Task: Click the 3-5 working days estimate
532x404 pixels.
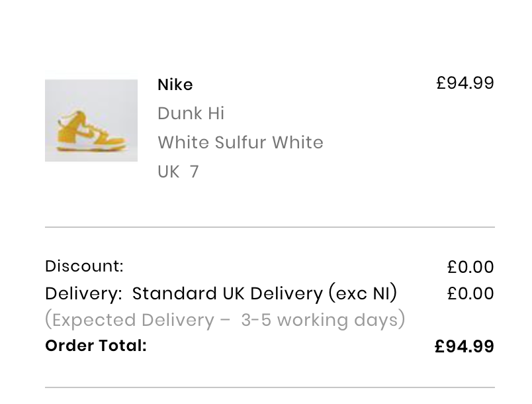Action: tap(323, 320)
